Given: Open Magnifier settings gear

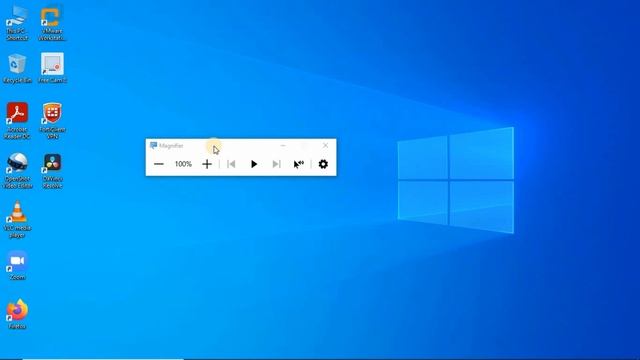Looking at the screenshot, I should tap(323, 164).
